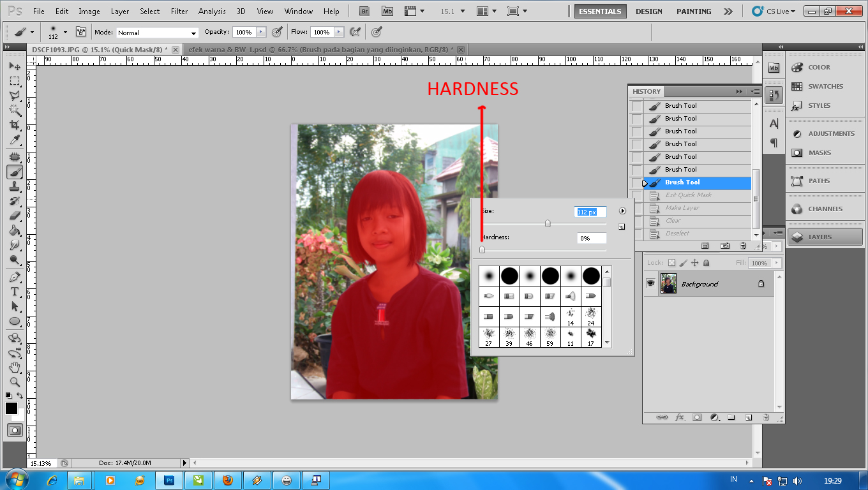Image resolution: width=868 pixels, height=490 pixels.
Task: Open the Flow slider arrow
Action: [339, 32]
